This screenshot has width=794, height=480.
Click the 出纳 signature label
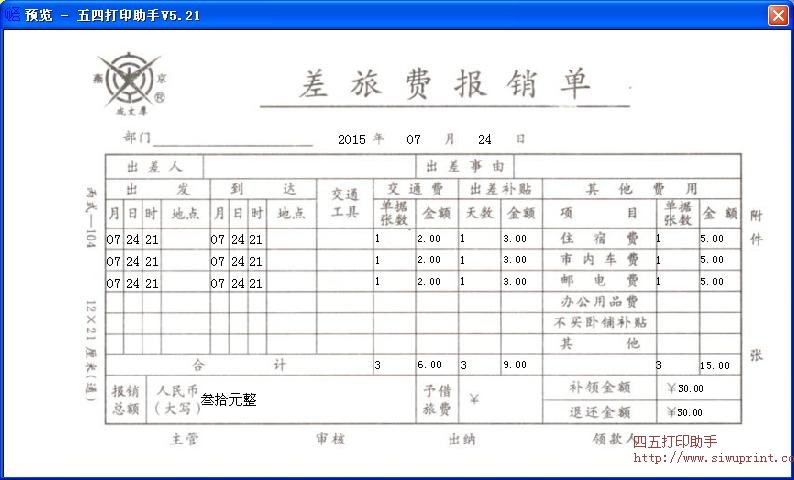point(462,439)
